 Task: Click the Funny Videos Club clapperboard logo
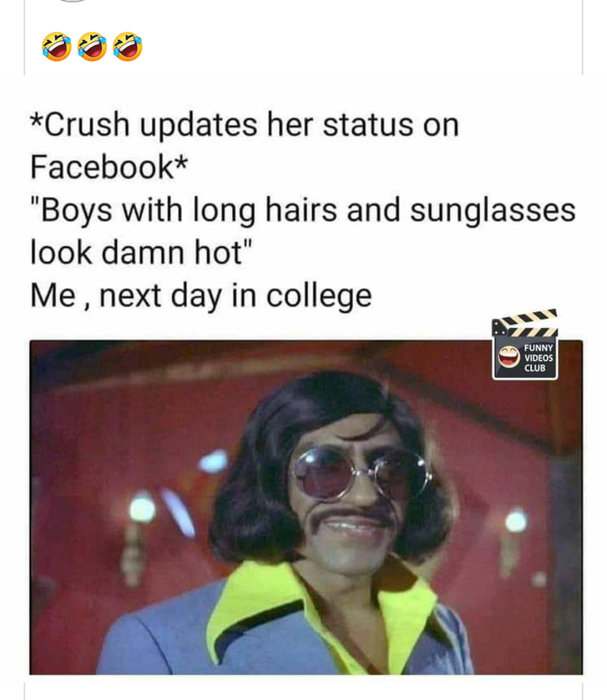pos(525,345)
